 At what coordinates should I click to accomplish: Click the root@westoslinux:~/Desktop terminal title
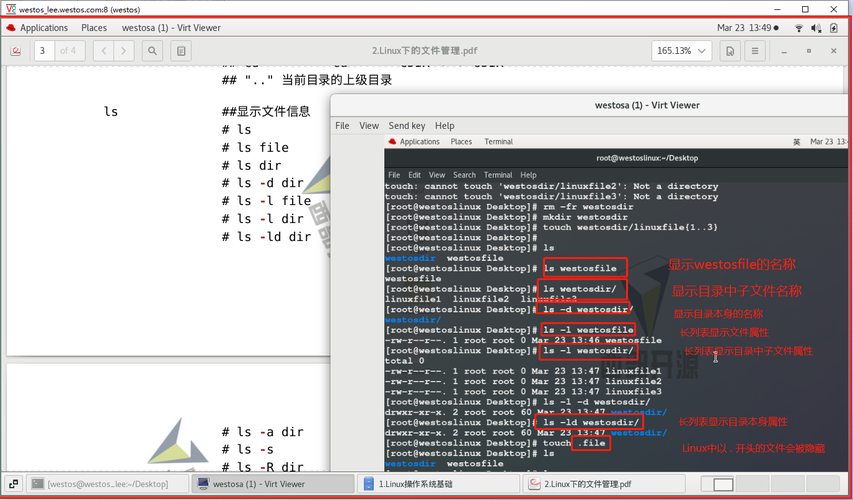pyautogui.click(x=647, y=158)
